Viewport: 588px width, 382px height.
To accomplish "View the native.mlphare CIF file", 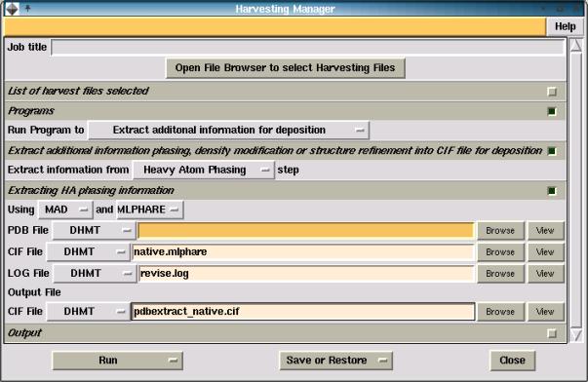I will (x=545, y=252).
